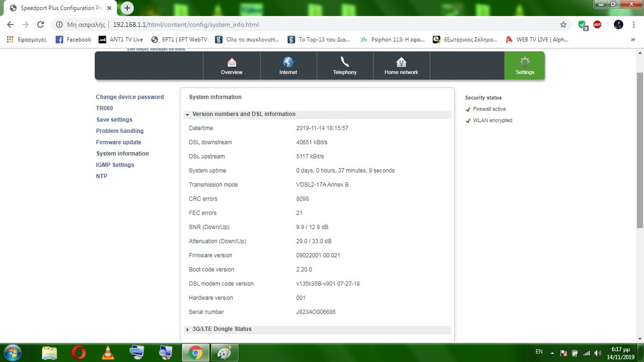
Task: Open the NTP settings link
Action: (x=102, y=176)
